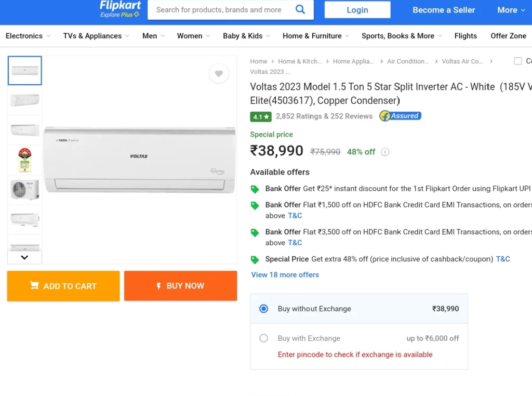Screen dimensions: 532x396
Task: Click the Login button
Action: tap(357, 10)
